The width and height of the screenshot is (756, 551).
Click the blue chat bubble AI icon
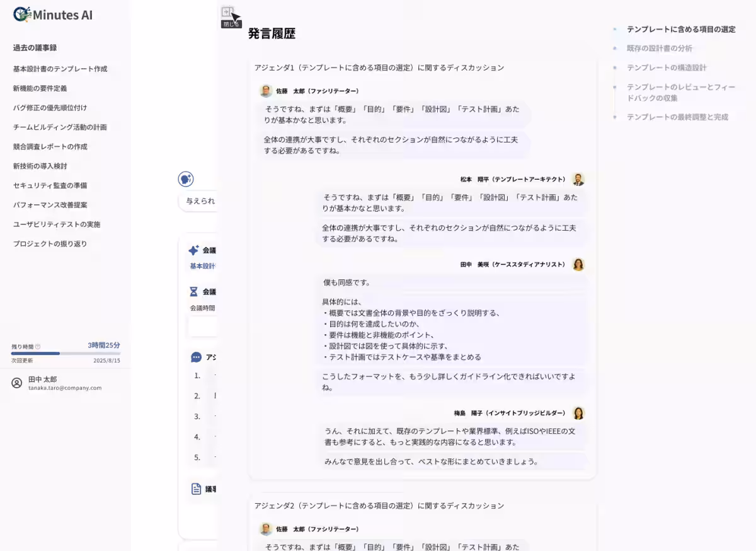(x=185, y=179)
